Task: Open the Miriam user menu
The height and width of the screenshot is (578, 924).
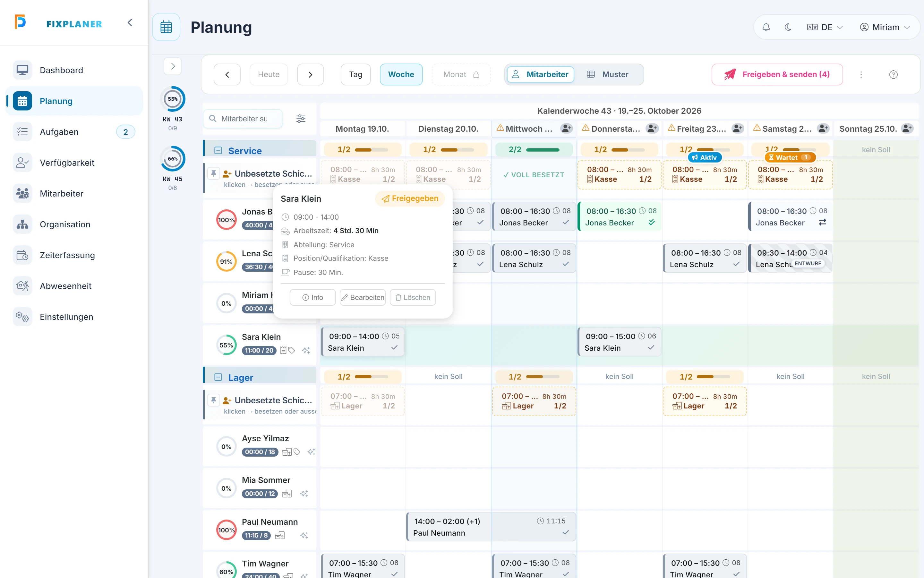Action: tap(885, 27)
